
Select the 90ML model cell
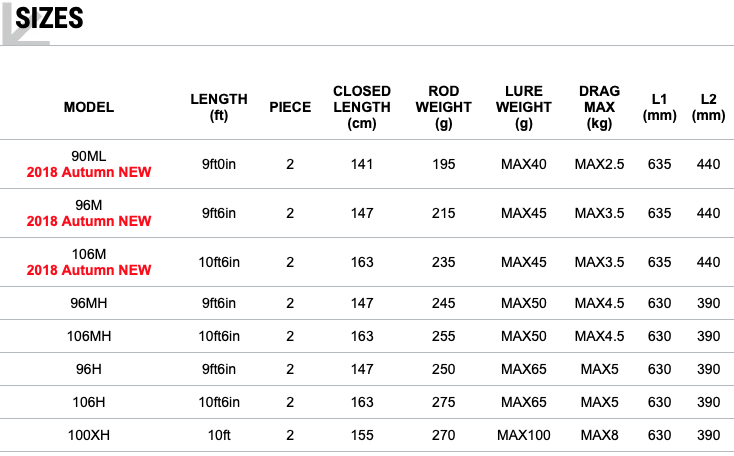89,156
